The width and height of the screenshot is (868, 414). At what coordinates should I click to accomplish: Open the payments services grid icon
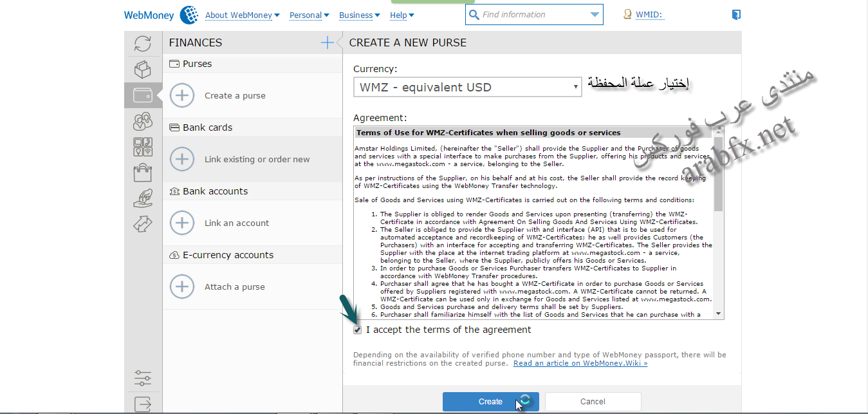(x=143, y=147)
